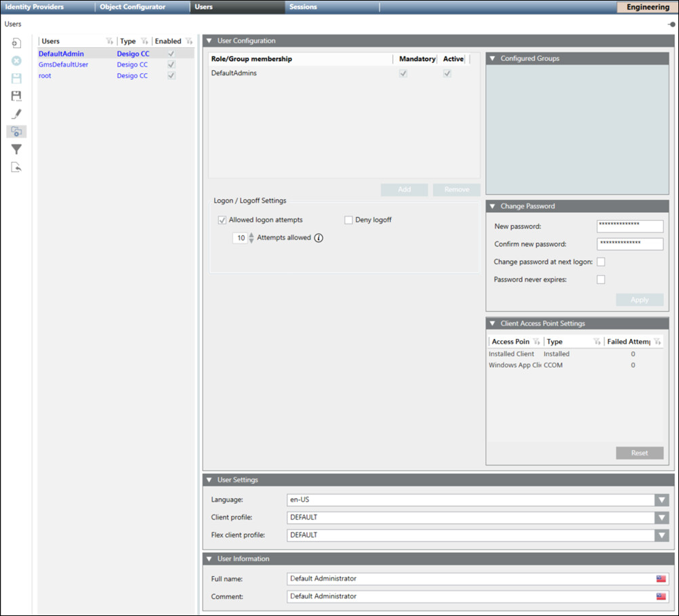Click the filter icon in Users column header
This screenshot has height=616, width=679.
[x=109, y=41]
